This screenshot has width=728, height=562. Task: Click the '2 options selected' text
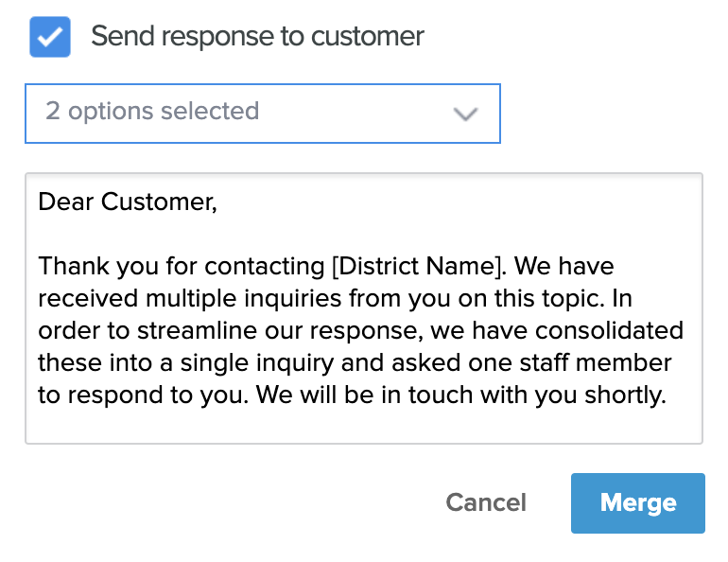152,112
